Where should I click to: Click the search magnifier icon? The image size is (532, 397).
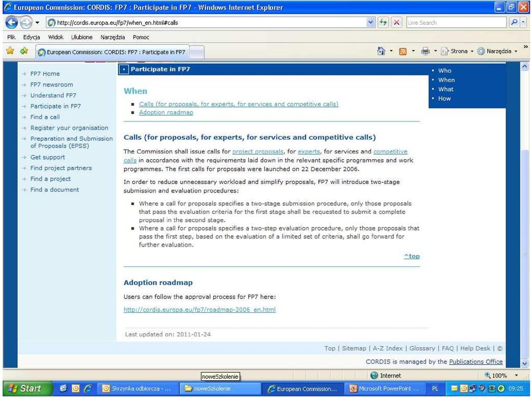[x=514, y=22]
